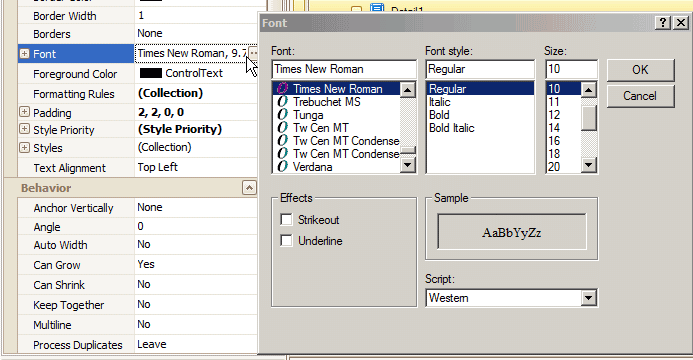This screenshot has height=360, width=693.
Task: Enable the Underline effect checkbox
Action: (286, 240)
